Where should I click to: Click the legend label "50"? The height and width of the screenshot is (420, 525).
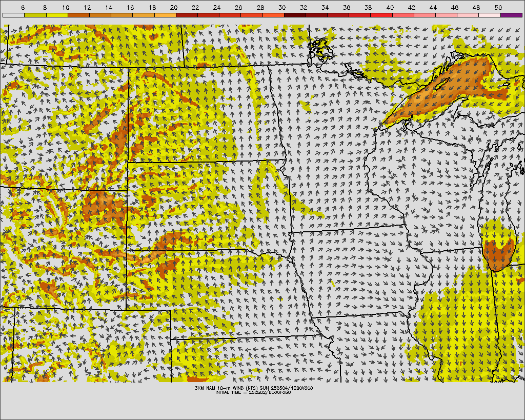click(x=498, y=7)
